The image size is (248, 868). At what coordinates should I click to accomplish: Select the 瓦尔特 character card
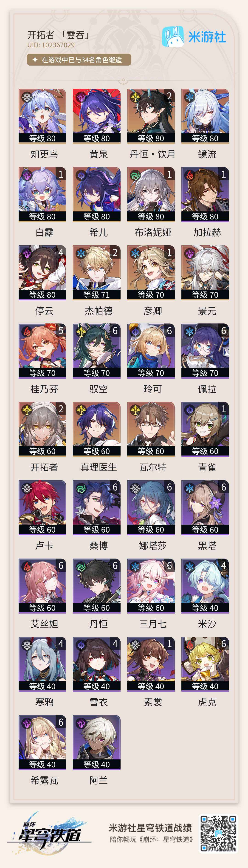151,429
